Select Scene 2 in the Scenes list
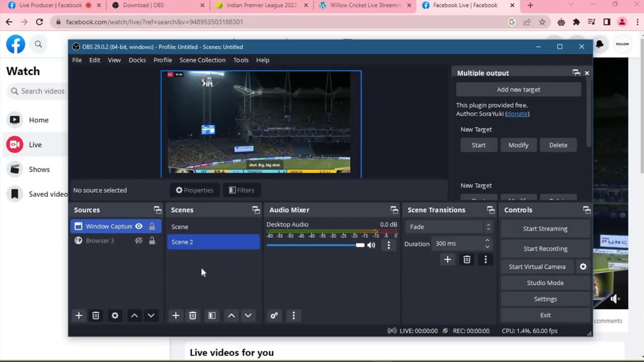Viewport: 644px width, 362px height. (x=213, y=242)
